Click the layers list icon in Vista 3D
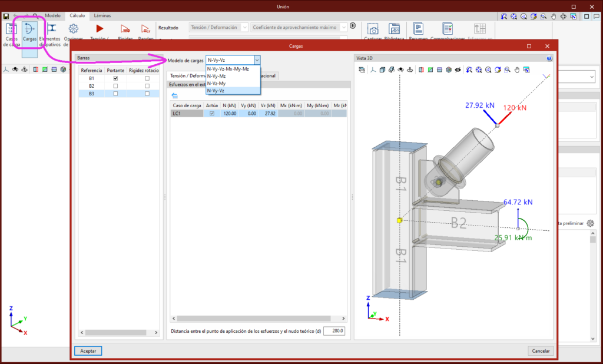The width and height of the screenshot is (603, 364). (x=362, y=70)
